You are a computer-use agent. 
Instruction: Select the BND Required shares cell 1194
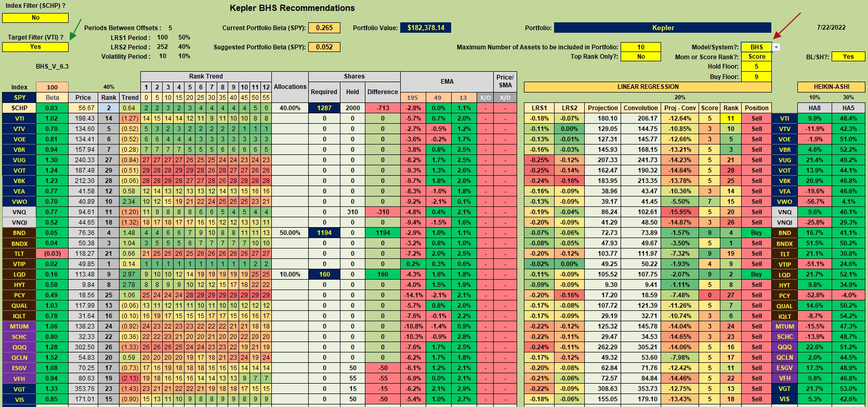point(324,233)
